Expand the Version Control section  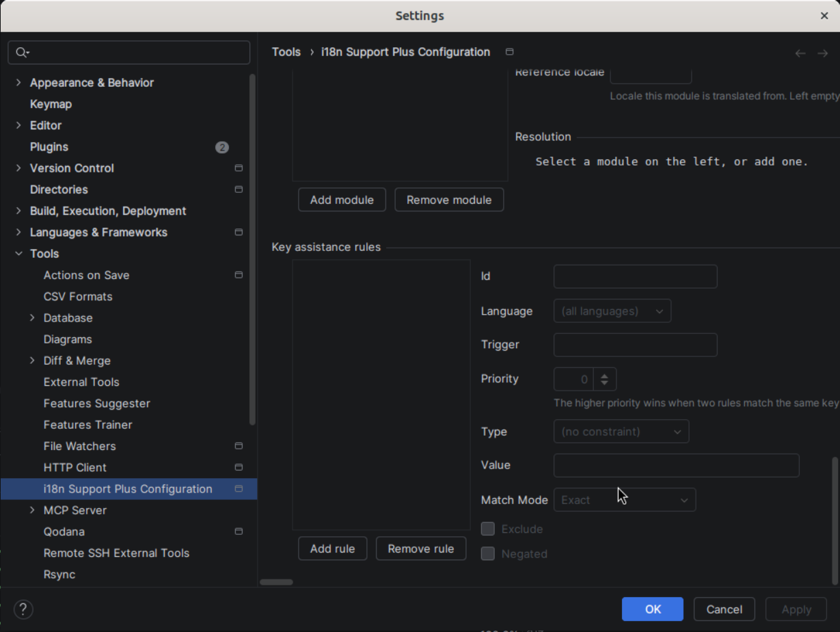point(18,168)
